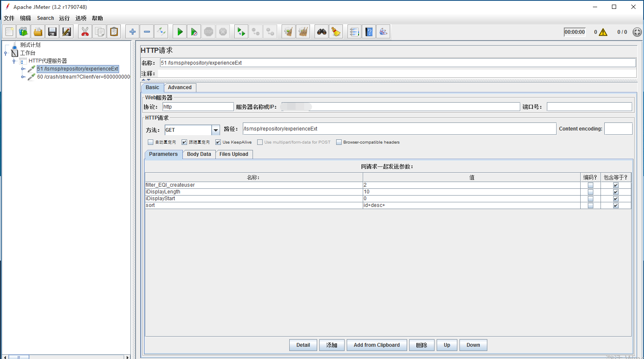Image resolution: width=644 pixels, height=359 pixels.
Task: Click the Down button
Action: 473,345
